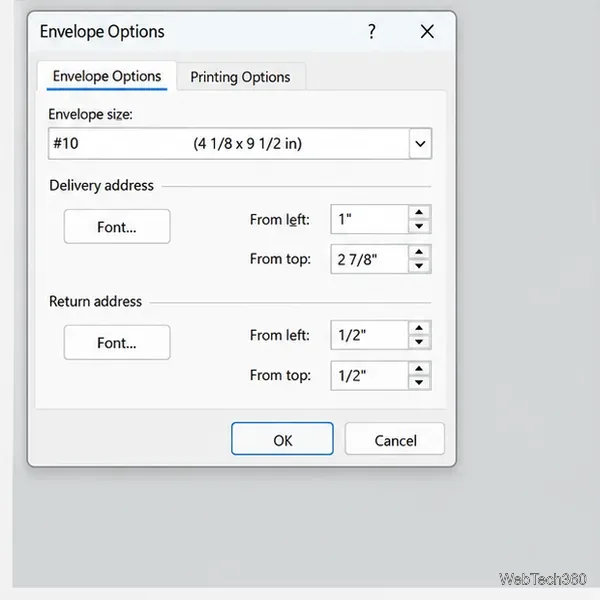Image resolution: width=600 pixels, height=600 pixels.
Task: Click the 'Delivery address' section heading
Action: pos(101,186)
